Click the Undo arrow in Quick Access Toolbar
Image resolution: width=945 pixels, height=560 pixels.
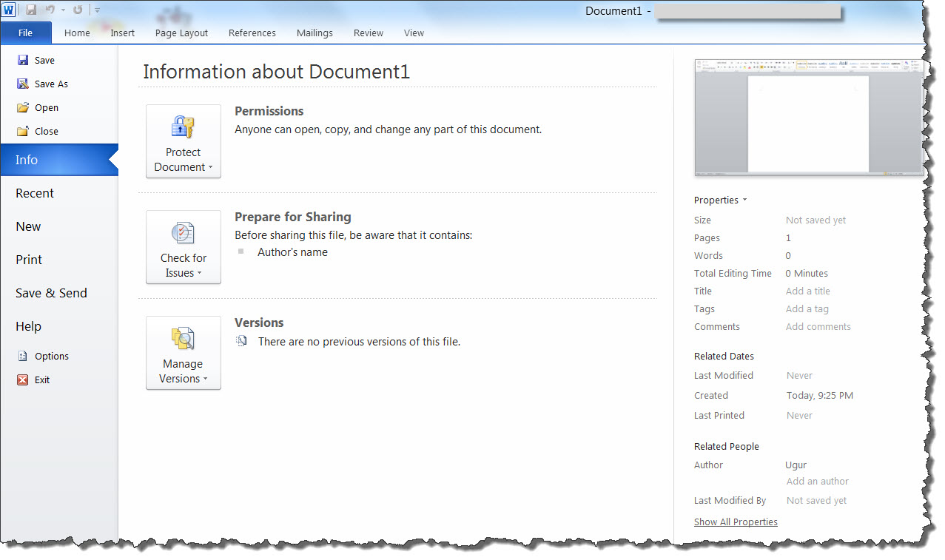pyautogui.click(x=49, y=10)
